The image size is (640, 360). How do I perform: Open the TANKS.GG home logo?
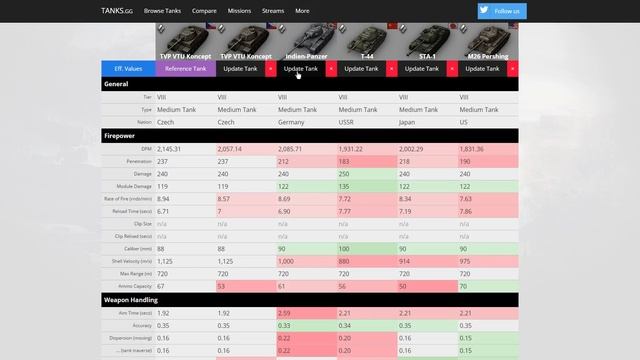[x=117, y=11]
